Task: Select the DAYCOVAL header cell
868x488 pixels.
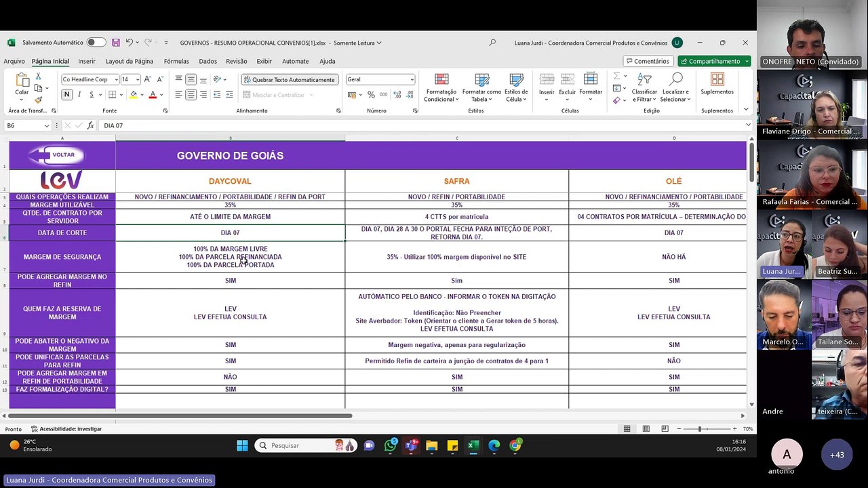Action: tap(230, 181)
